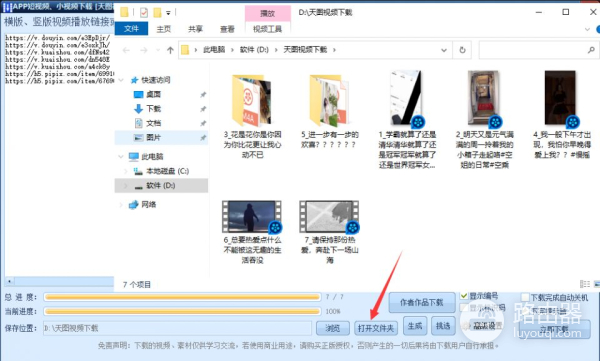Toggle the 显示编号 checkbox

click(x=464, y=296)
